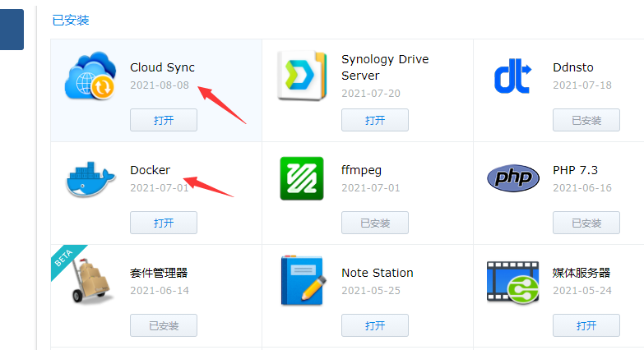Viewport: 644px width, 350px height.
Task: Click PHP 7.3's 已安装 button
Action: click(586, 223)
